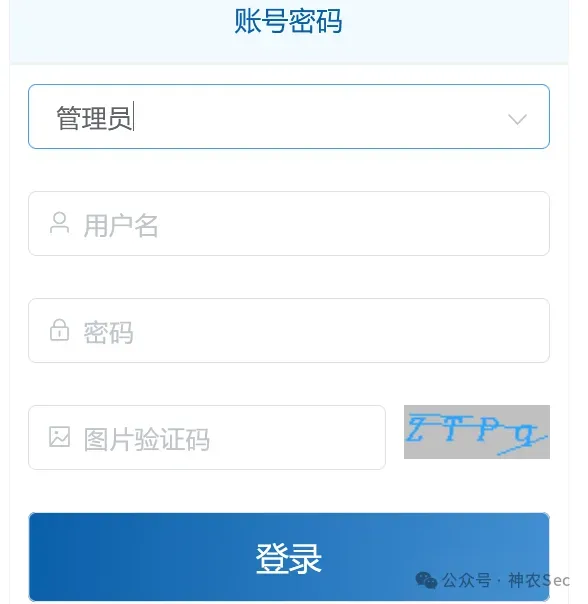Click the 公众号 · 神农Sec watermark text
The height and width of the screenshot is (604, 588).
(x=506, y=580)
